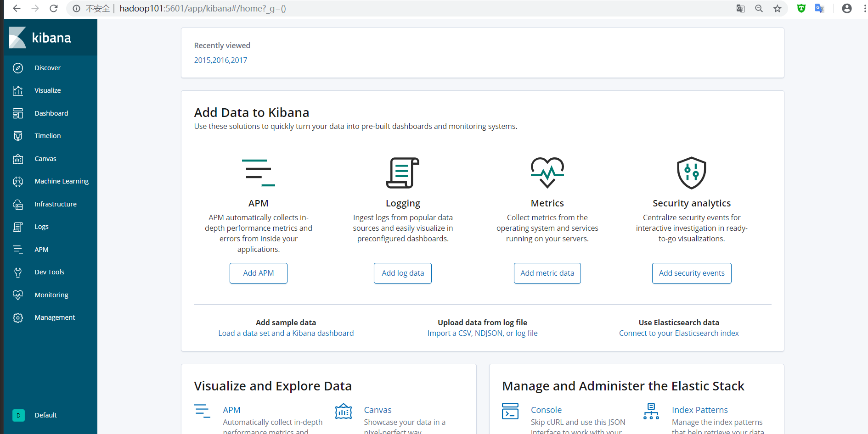Open Visualize via its chart icon
This screenshot has width=868, height=434.
point(18,90)
